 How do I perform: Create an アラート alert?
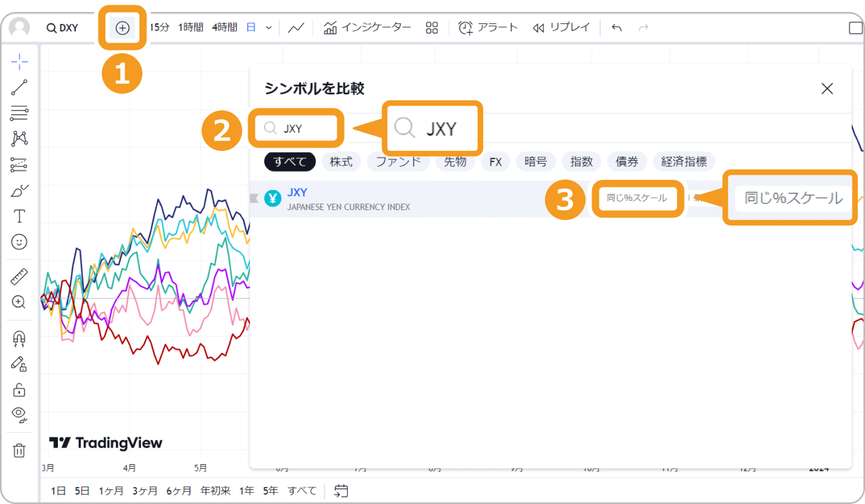488,27
